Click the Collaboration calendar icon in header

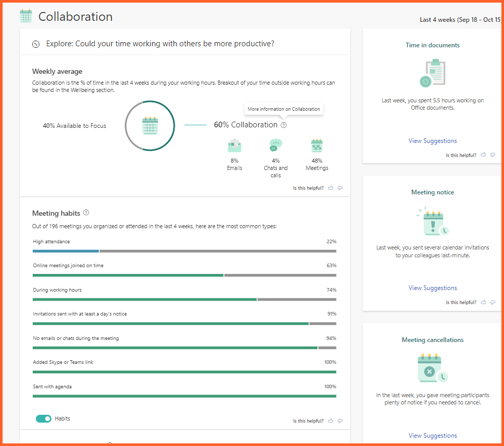25,16
